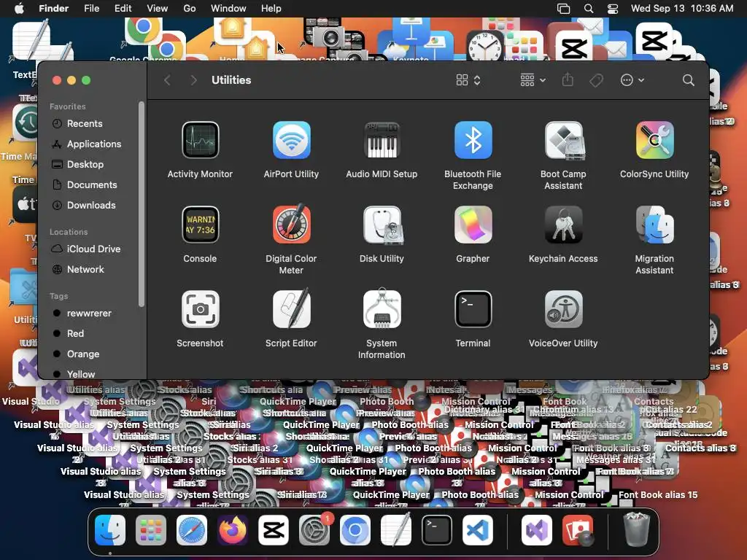Open Launchpad from the Dock
Screen dimensions: 747x560
pos(151,530)
